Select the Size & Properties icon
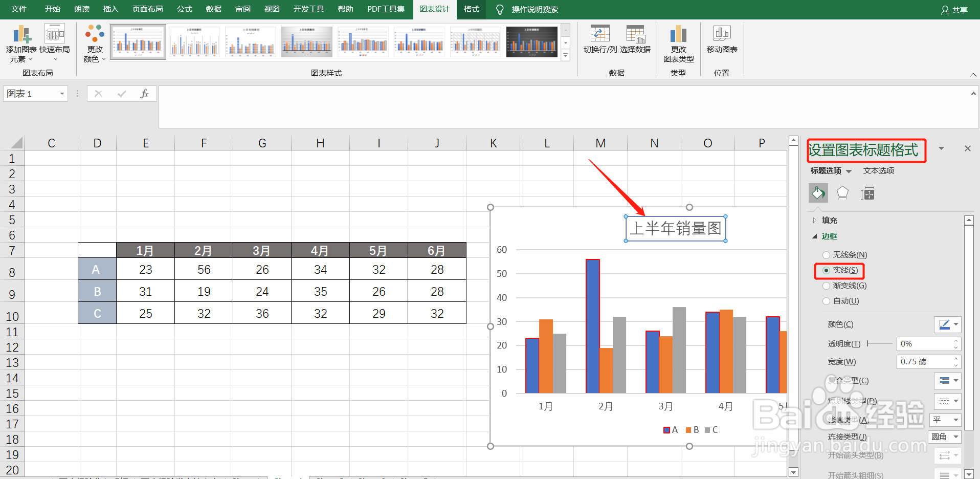The width and height of the screenshot is (980, 479). pyautogui.click(x=867, y=193)
